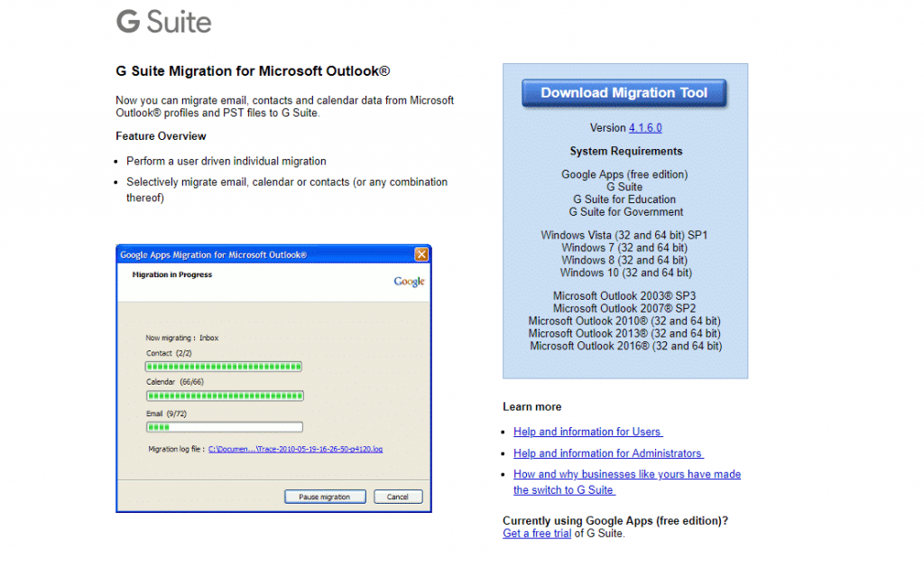Click 'G Suite for Government' line
924x577 pixels.
(626, 212)
